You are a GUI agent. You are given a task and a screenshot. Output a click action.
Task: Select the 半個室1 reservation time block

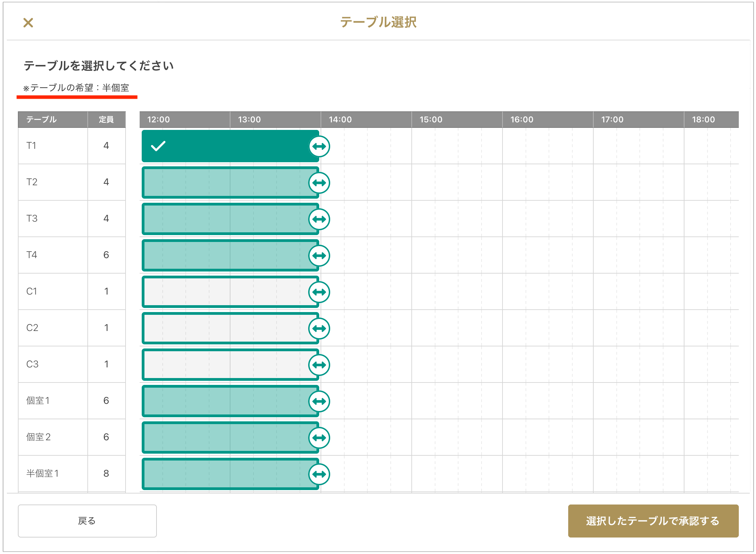click(227, 474)
